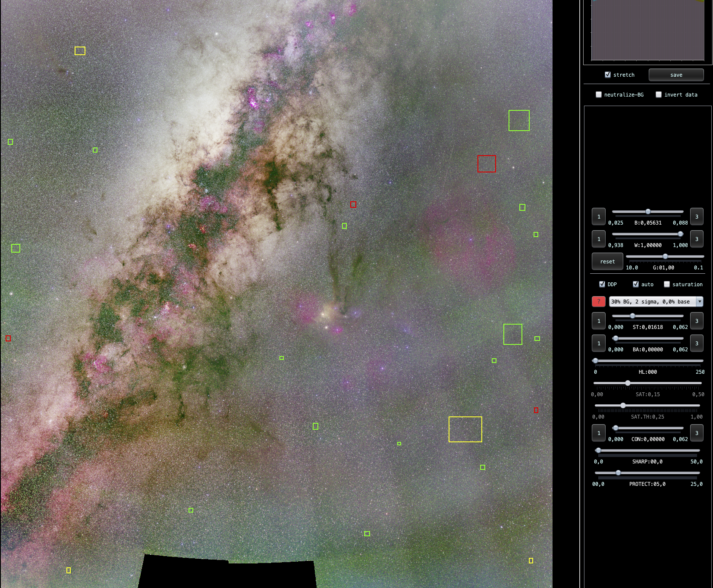Viewport: 713px width, 588px height.
Task: Click the 'PROTECT:05,0' value label
Action: coord(647,484)
